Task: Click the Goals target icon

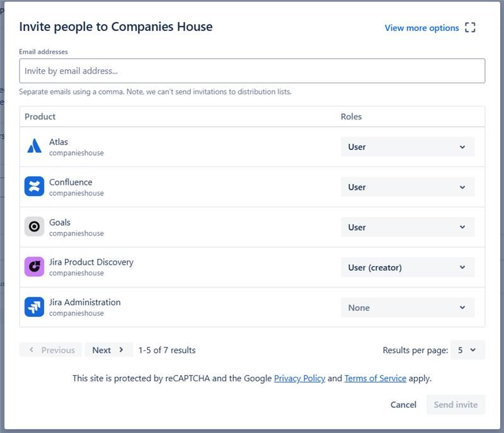Action: [x=35, y=226]
